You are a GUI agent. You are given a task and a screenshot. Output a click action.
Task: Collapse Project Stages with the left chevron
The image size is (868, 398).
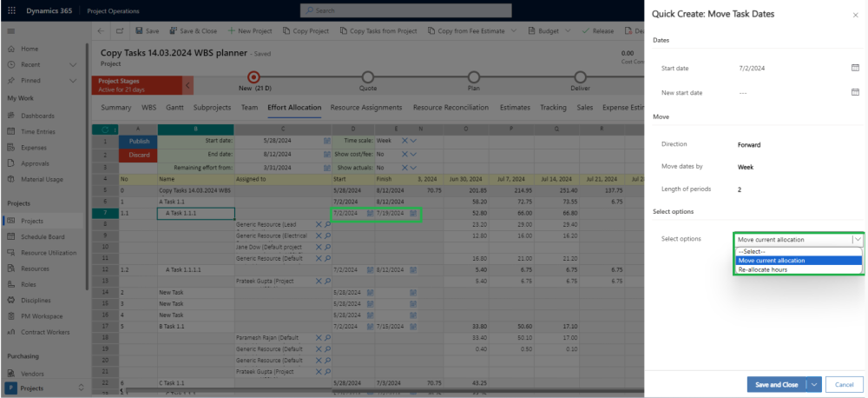tap(187, 85)
